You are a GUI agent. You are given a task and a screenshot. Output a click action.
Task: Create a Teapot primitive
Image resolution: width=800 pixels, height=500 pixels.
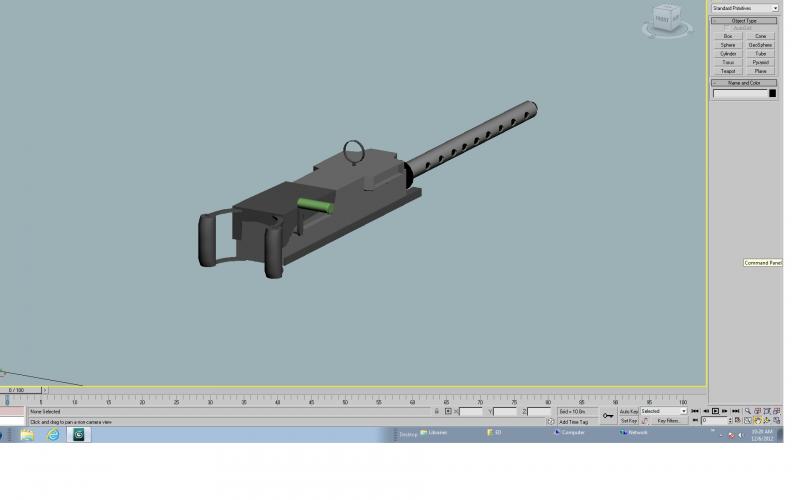tap(728, 71)
